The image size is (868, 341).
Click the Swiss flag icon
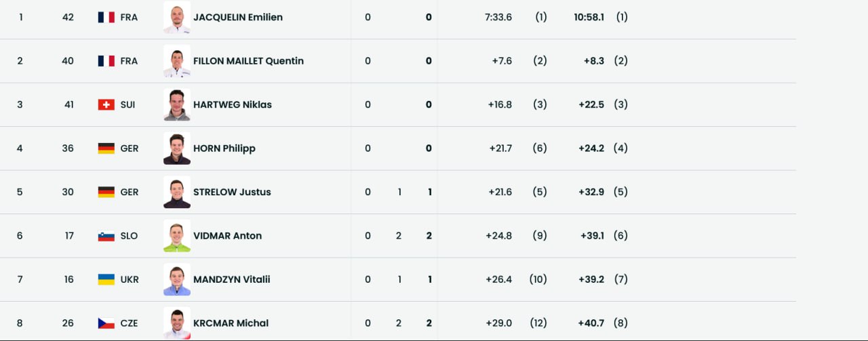[106, 104]
